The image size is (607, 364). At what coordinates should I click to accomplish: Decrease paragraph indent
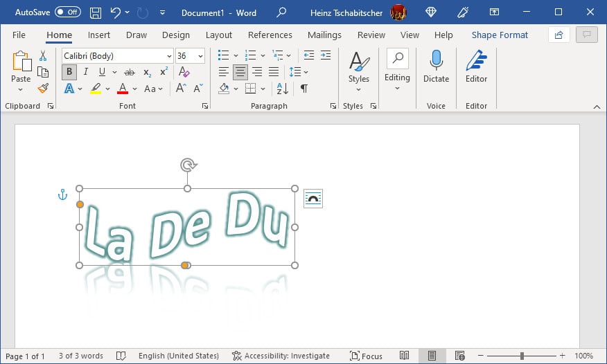[308, 55]
